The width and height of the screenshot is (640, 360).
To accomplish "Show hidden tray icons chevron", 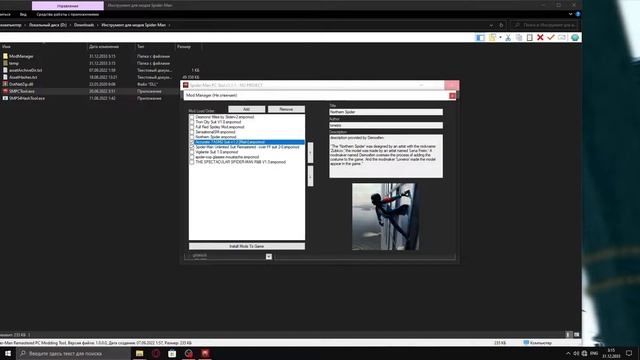I will point(568,353).
